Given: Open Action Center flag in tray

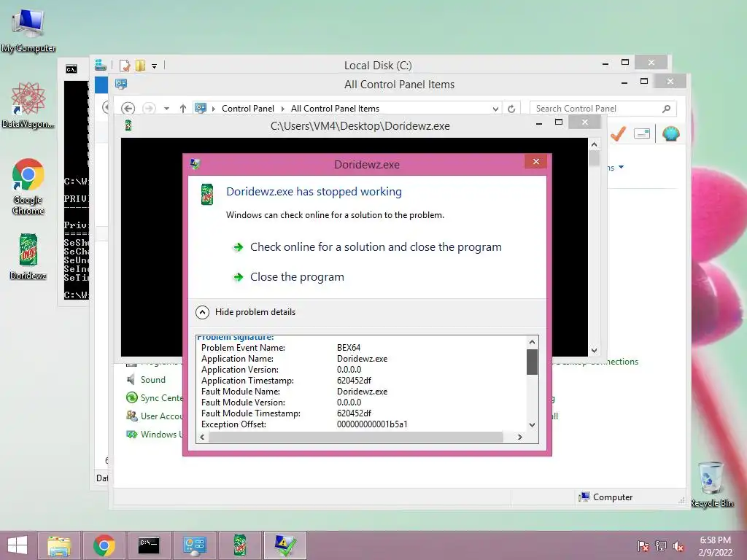Looking at the screenshot, I should pyautogui.click(x=643, y=546).
